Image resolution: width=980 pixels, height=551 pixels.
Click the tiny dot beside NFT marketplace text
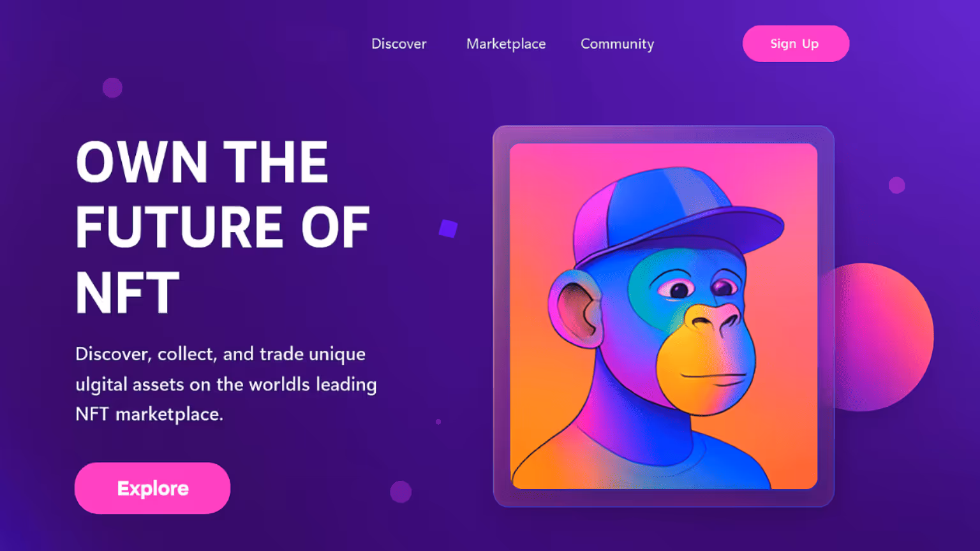click(x=438, y=422)
